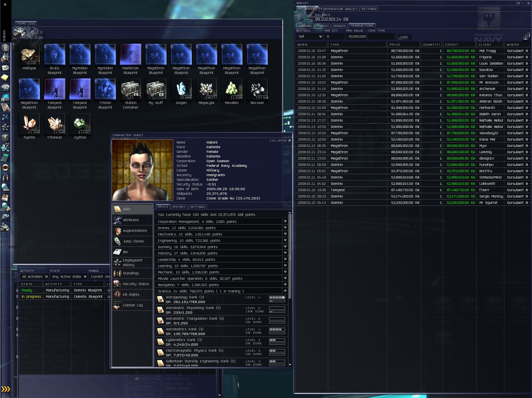Select the Astrogeology Rank (3) skill
532x398 pixels.
tap(222, 299)
